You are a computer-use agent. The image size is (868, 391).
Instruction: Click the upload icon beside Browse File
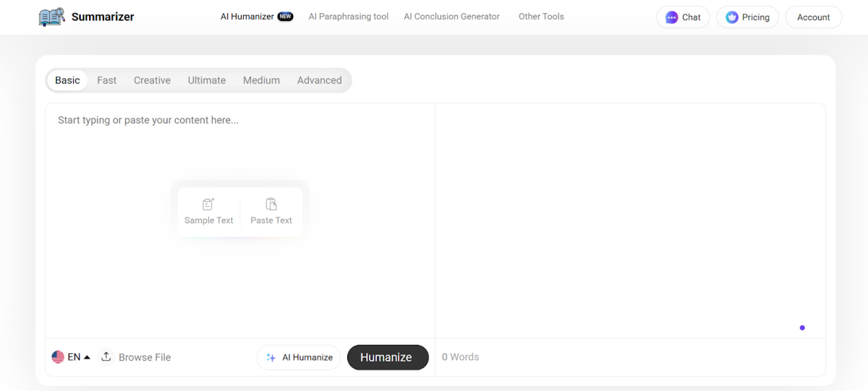pyautogui.click(x=106, y=357)
